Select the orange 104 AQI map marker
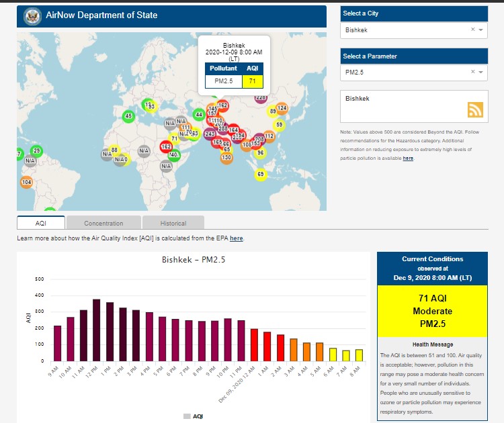 coord(26,183)
